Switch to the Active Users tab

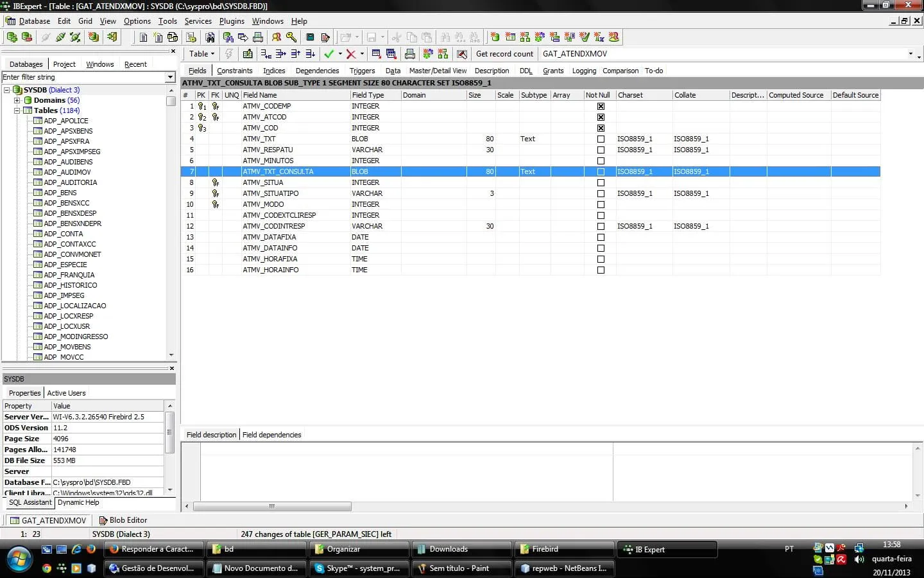click(x=66, y=393)
